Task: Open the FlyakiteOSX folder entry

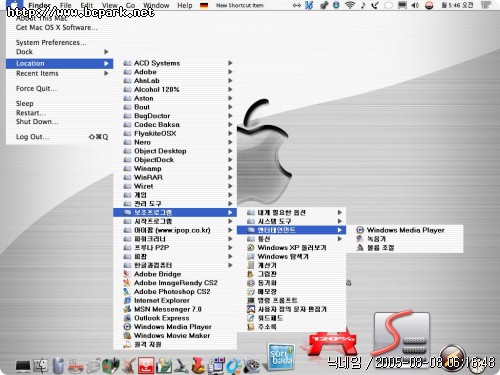Action: click(175, 133)
